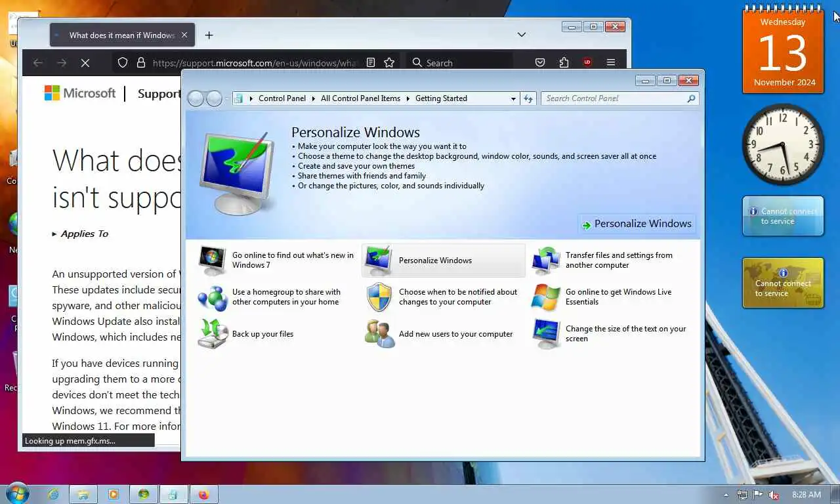
Task: Click the muted volume tray icon
Action: click(x=774, y=495)
